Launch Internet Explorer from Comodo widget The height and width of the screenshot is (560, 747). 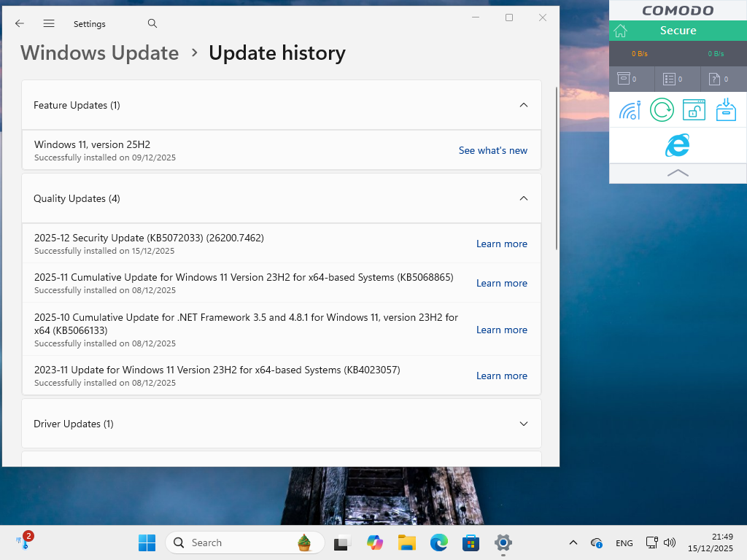tap(678, 146)
